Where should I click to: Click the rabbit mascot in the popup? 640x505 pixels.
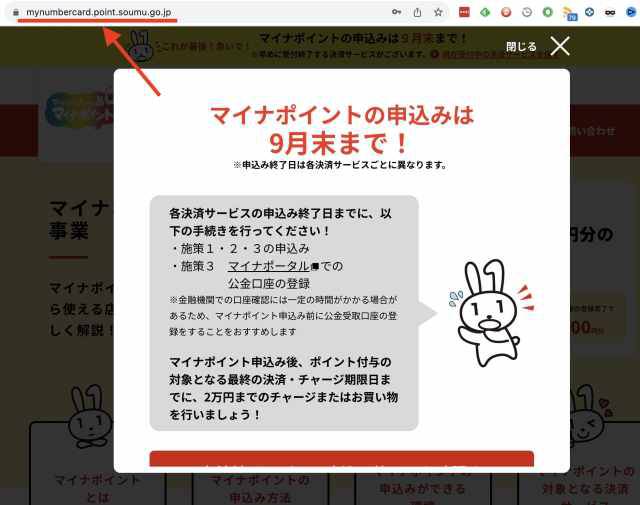[490, 313]
